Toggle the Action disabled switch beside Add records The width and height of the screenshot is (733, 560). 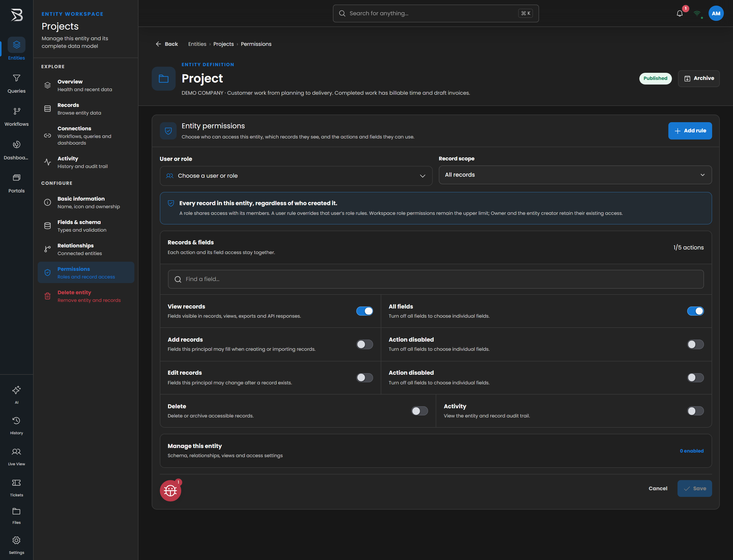(695, 344)
